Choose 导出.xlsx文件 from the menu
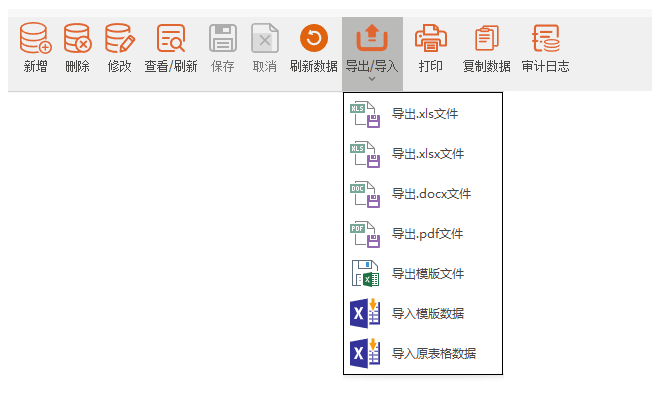Image resolution: width=658 pixels, height=399 pixels. point(423,154)
